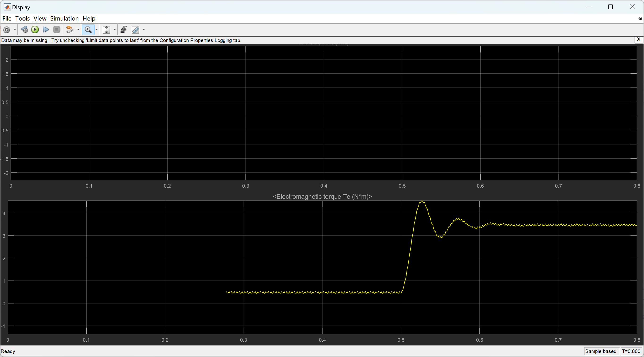644x357 pixels.
Task: Expand the configuration gear dropdown arrow
Action: click(15, 30)
